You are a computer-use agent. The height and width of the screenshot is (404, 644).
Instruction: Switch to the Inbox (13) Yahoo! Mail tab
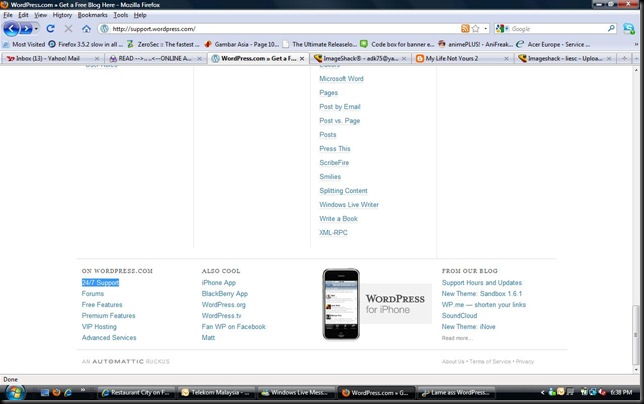click(x=53, y=58)
